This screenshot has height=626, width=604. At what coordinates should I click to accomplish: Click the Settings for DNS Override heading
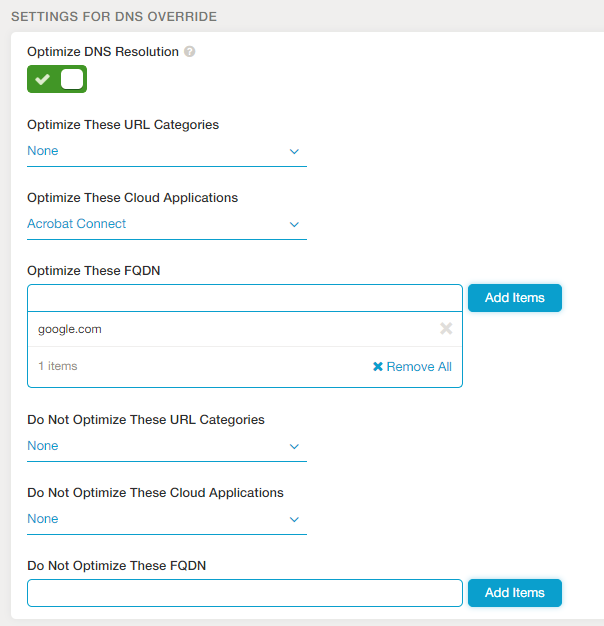[x=113, y=17]
